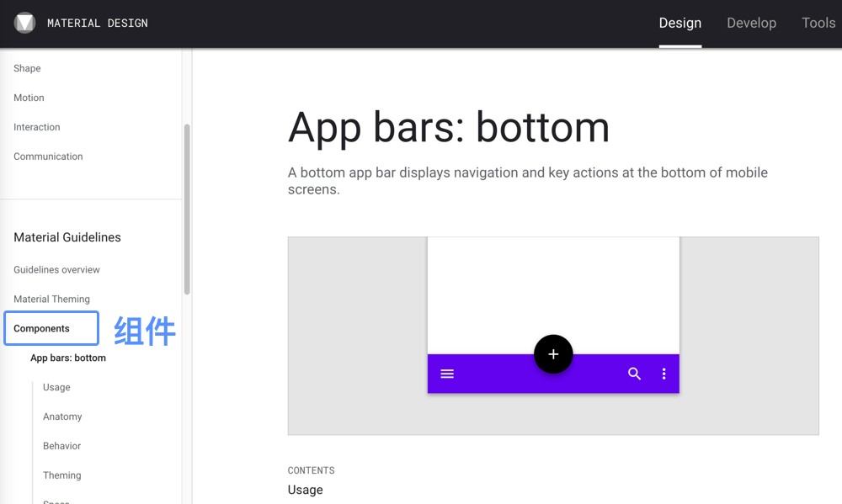842x504 pixels.
Task: Open Material Theming in sidebar
Action: (x=51, y=299)
